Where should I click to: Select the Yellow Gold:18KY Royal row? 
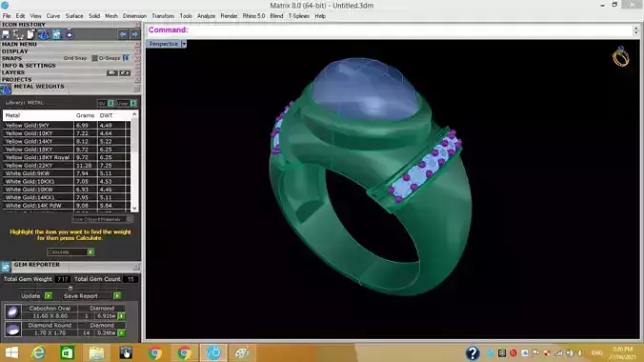click(67, 157)
